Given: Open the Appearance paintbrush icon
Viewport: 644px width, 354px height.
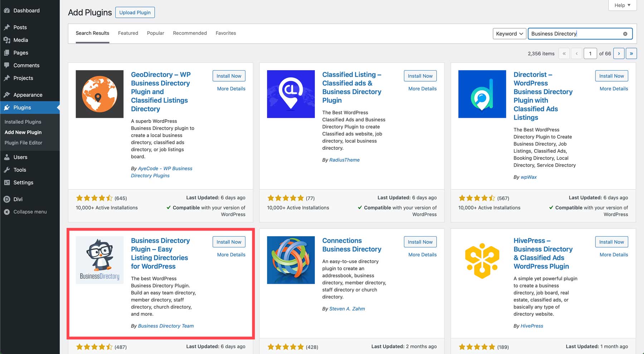Looking at the screenshot, I should 7,94.
